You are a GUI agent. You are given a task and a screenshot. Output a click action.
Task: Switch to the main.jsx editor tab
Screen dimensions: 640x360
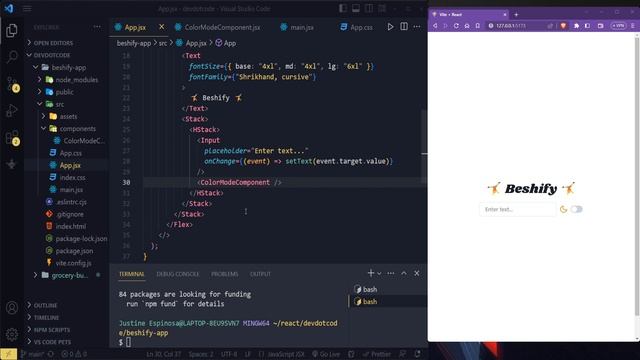tap(302, 27)
